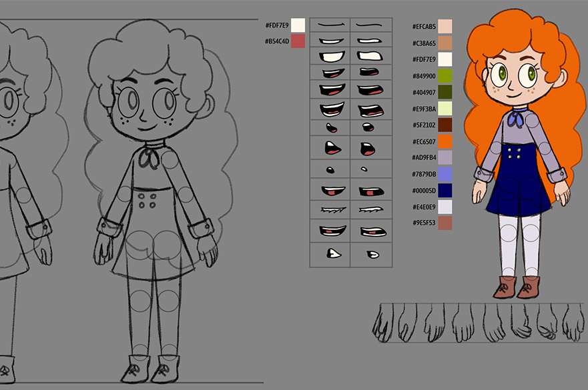Click the #EC6507 hex code label
This screenshot has height=390, width=588.
coord(424,141)
